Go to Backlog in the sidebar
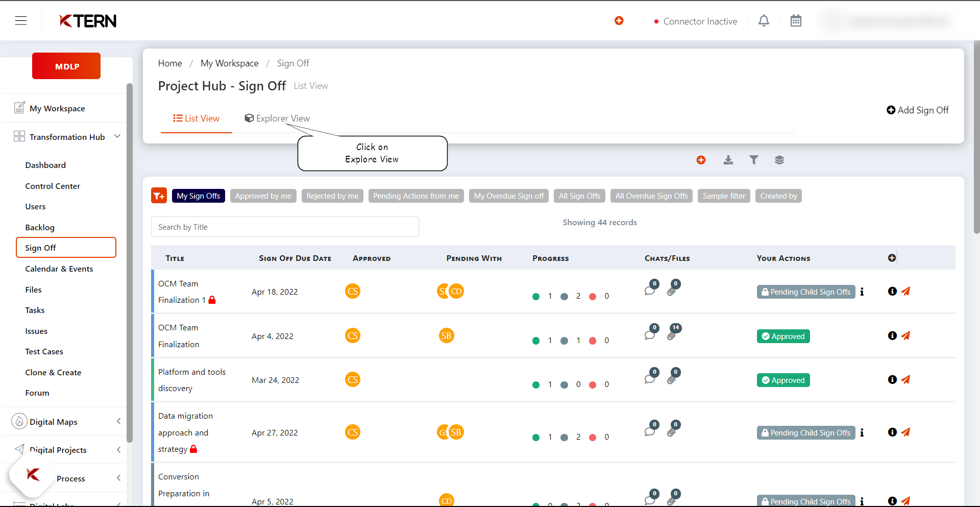This screenshot has height=507, width=980. tap(40, 227)
